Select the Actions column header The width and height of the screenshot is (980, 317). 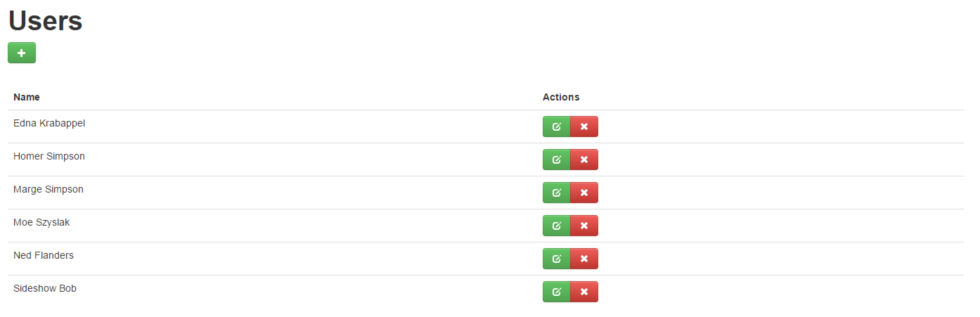tap(561, 97)
